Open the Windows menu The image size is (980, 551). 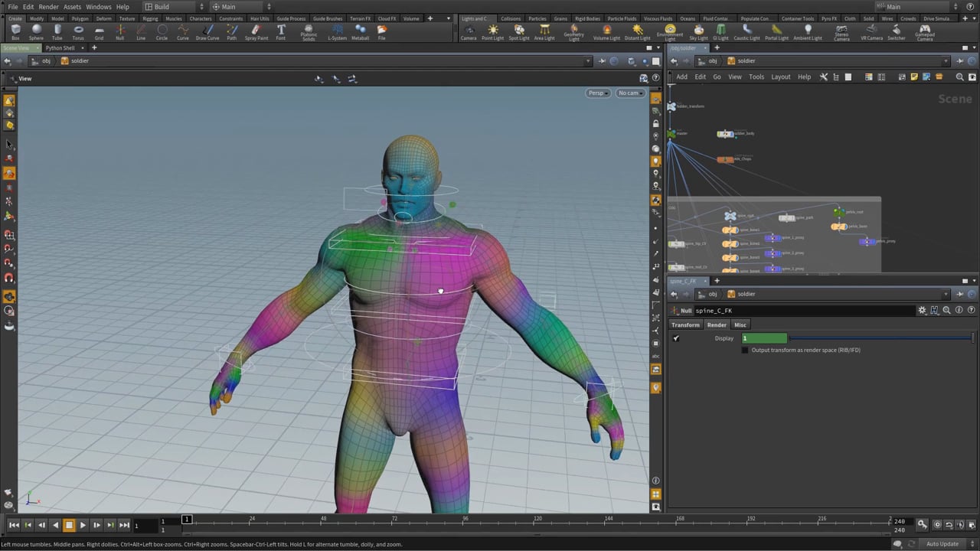pyautogui.click(x=98, y=6)
